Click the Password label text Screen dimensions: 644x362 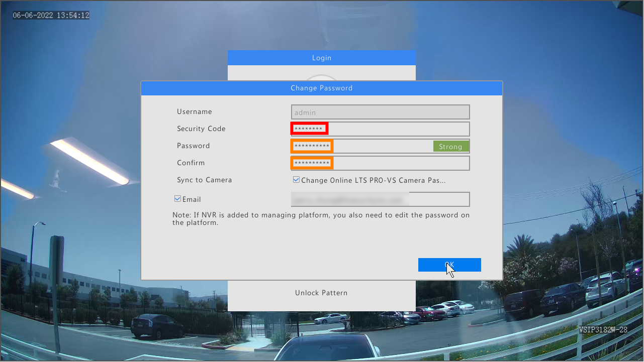click(x=193, y=146)
